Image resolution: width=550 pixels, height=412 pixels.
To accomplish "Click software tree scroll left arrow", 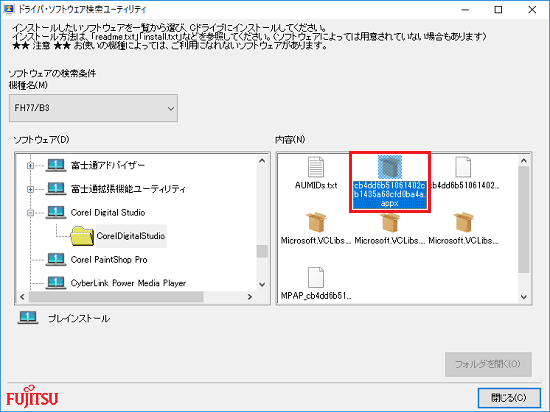I will (22, 297).
